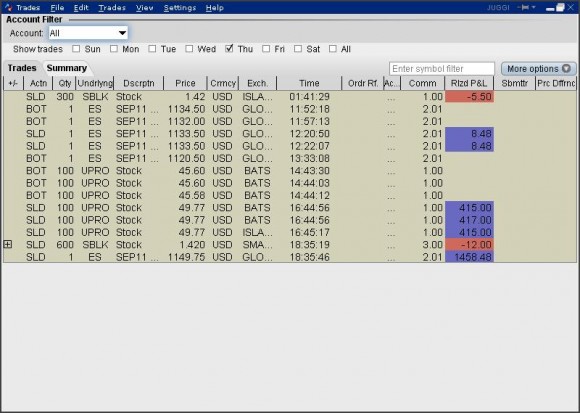Select the red -5.50 P&L cell
Image resolution: width=580 pixels, height=413 pixels.
click(469, 97)
